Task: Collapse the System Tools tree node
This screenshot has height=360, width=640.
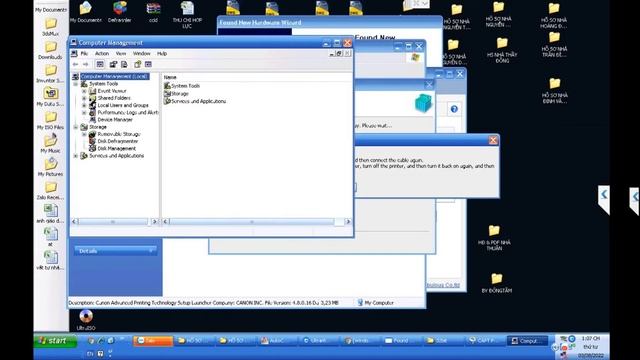Action: click(76, 84)
